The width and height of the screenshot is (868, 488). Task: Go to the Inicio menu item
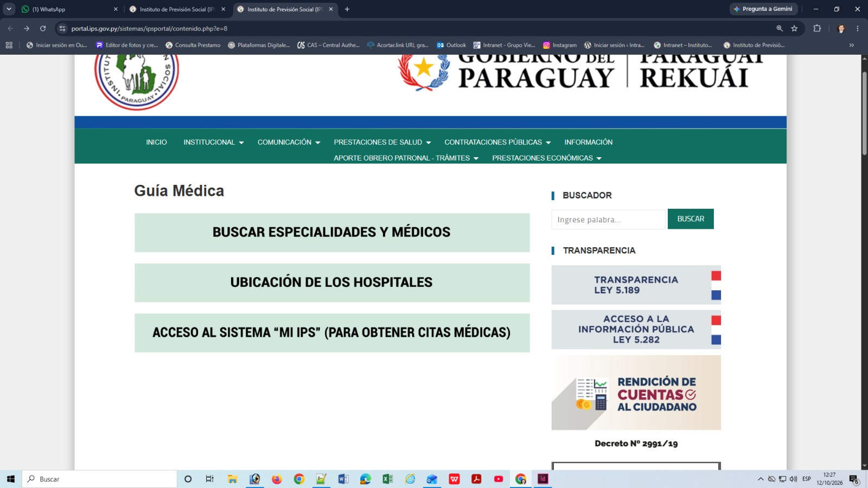[x=156, y=142]
